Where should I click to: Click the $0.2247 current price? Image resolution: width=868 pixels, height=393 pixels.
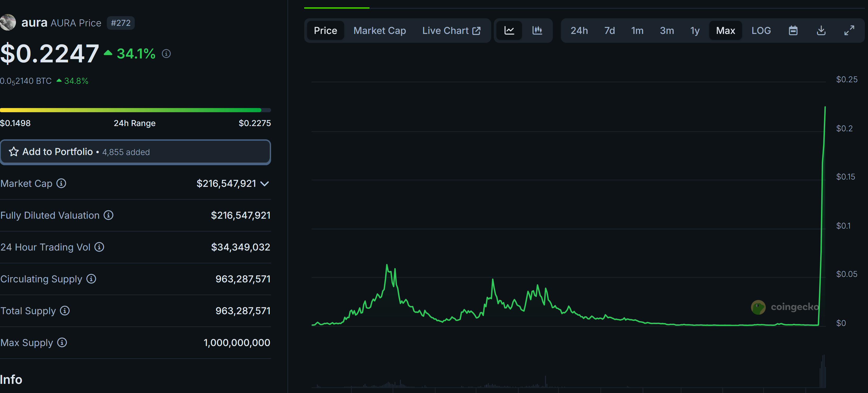(x=50, y=53)
